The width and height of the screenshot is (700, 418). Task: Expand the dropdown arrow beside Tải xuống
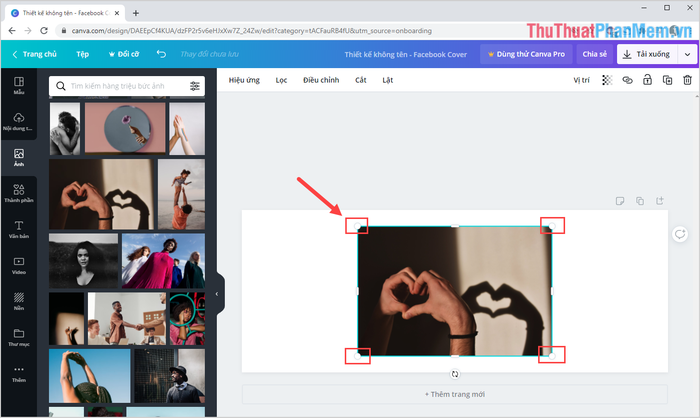[688, 54]
